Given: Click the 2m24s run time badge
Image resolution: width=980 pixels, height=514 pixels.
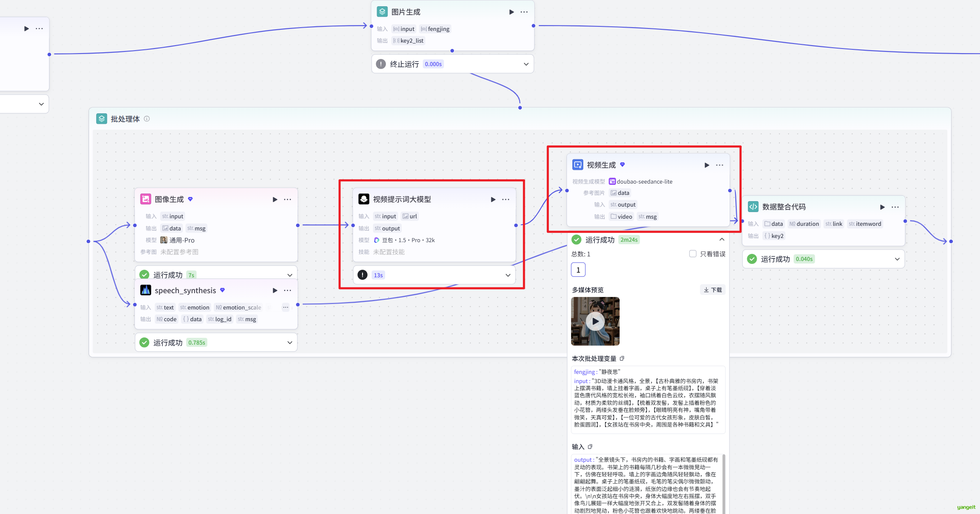Looking at the screenshot, I should [x=629, y=240].
